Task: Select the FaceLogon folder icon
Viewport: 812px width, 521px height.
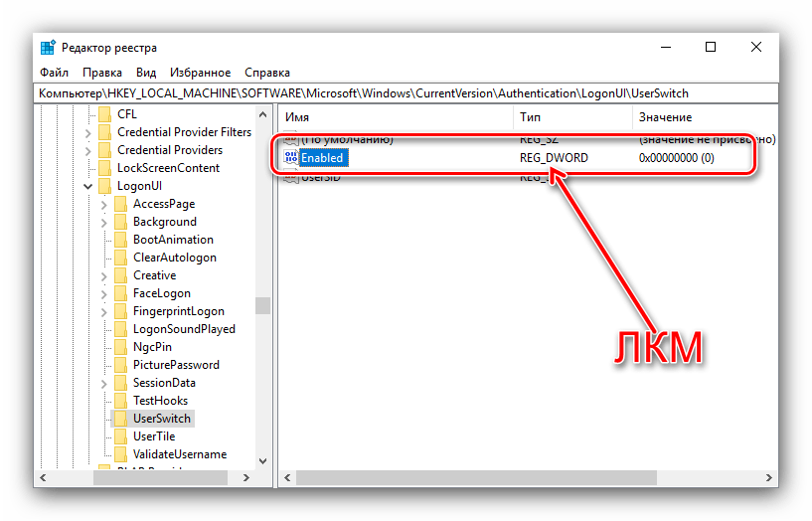Action: [120, 293]
